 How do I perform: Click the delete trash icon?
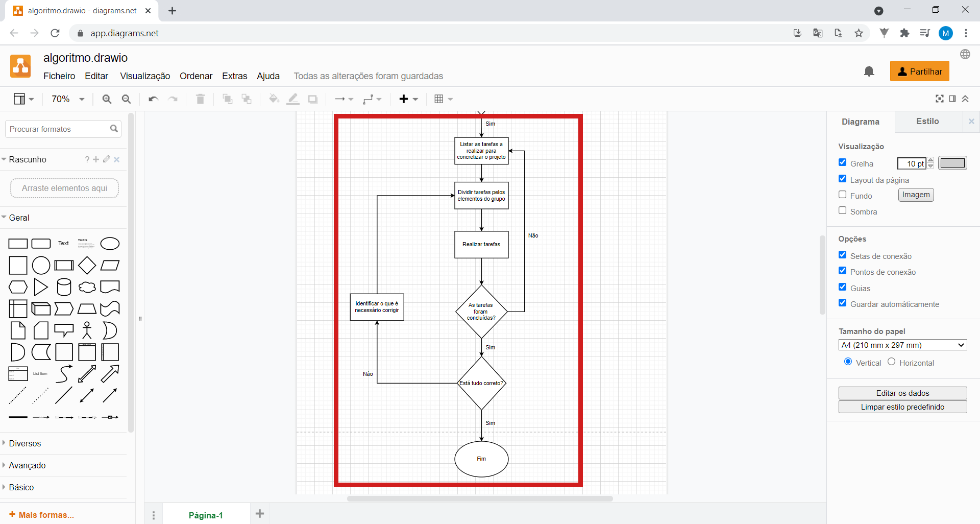point(201,99)
